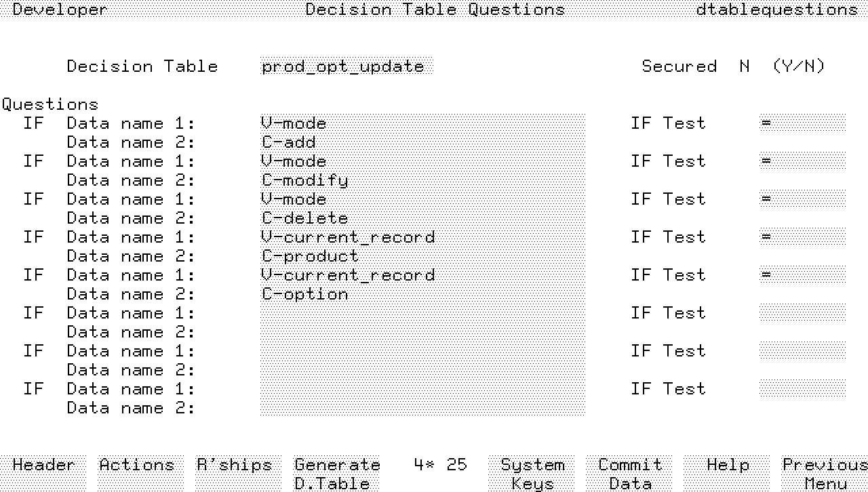Select the last empty IF Test field
Viewport: 868px width, 492px height.
click(x=802, y=389)
